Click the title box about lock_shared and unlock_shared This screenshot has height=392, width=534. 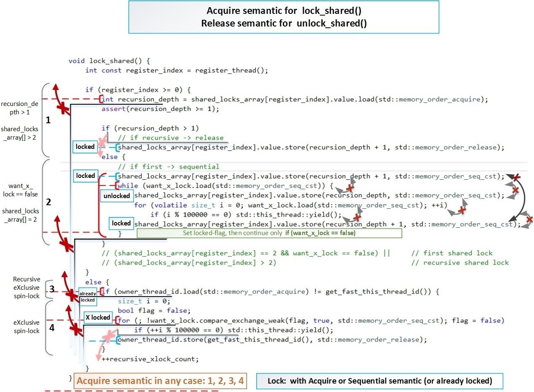click(284, 17)
